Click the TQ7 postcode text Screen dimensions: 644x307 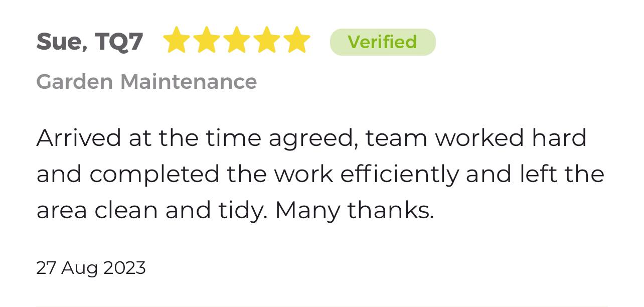tap(119, 42)
